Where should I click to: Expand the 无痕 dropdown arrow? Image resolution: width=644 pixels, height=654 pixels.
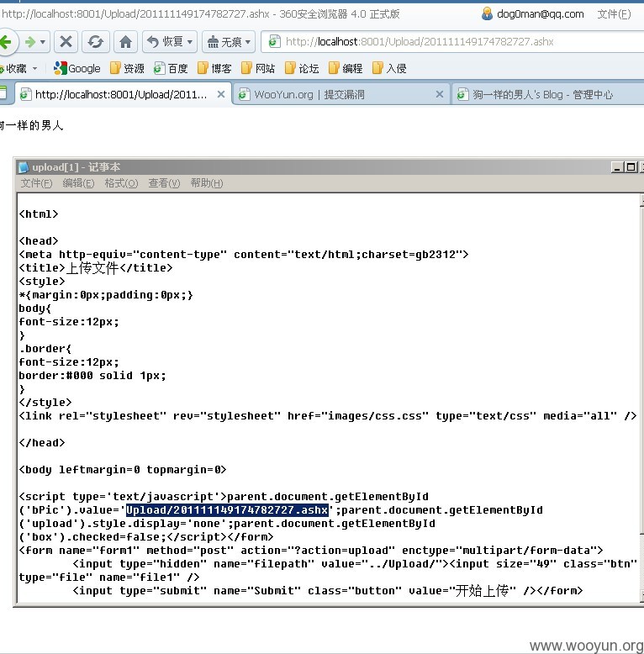248,42
